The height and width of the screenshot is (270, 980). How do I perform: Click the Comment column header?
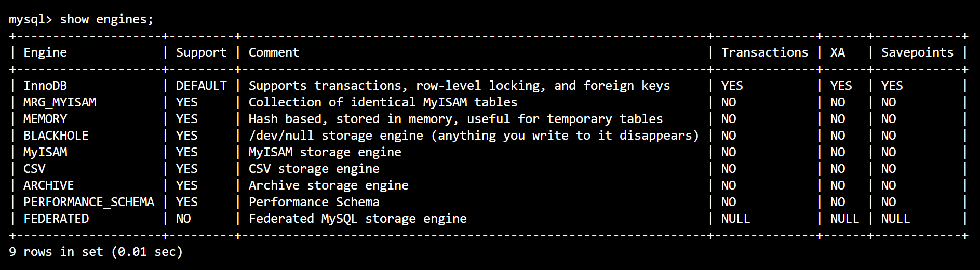(x=274, y=52)
